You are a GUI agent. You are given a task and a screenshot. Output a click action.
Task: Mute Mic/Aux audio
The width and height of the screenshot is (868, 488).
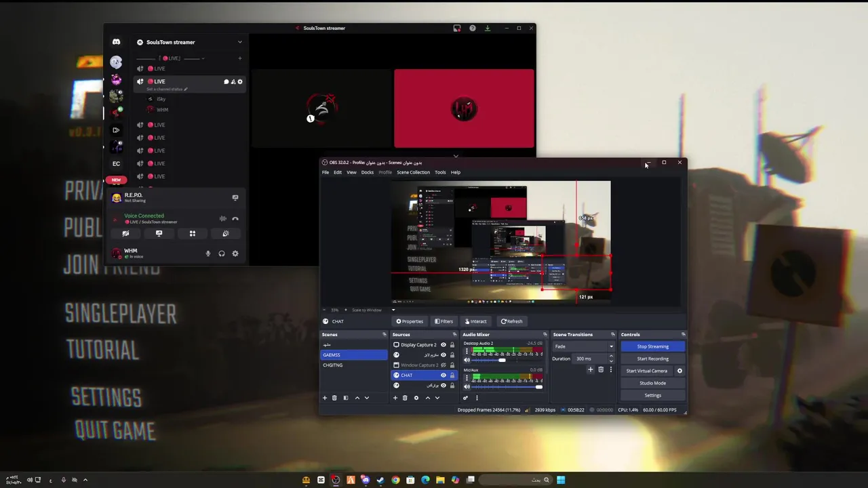[467, 387]
